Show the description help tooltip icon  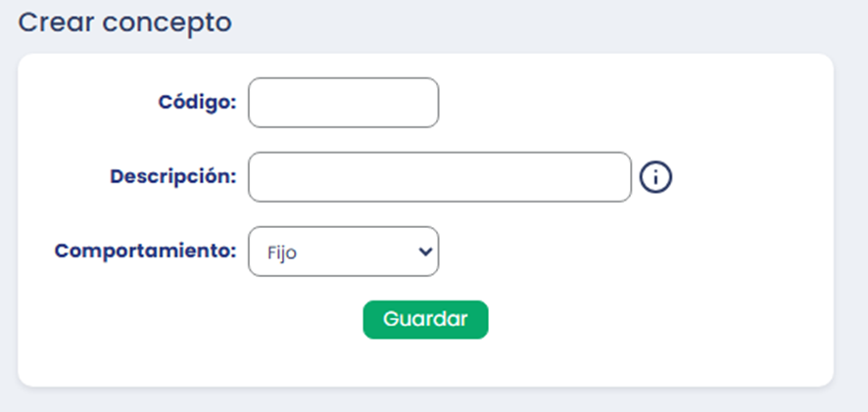coord(656,177)
